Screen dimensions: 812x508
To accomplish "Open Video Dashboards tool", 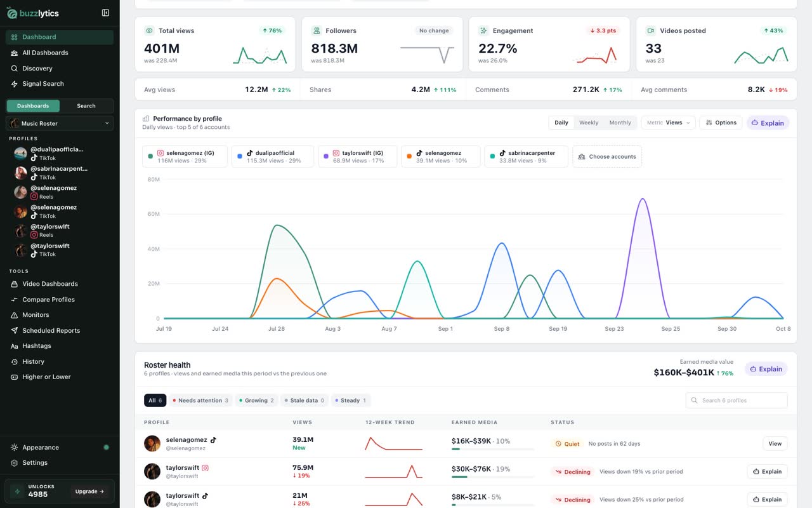I will click(x=60, y=284).
